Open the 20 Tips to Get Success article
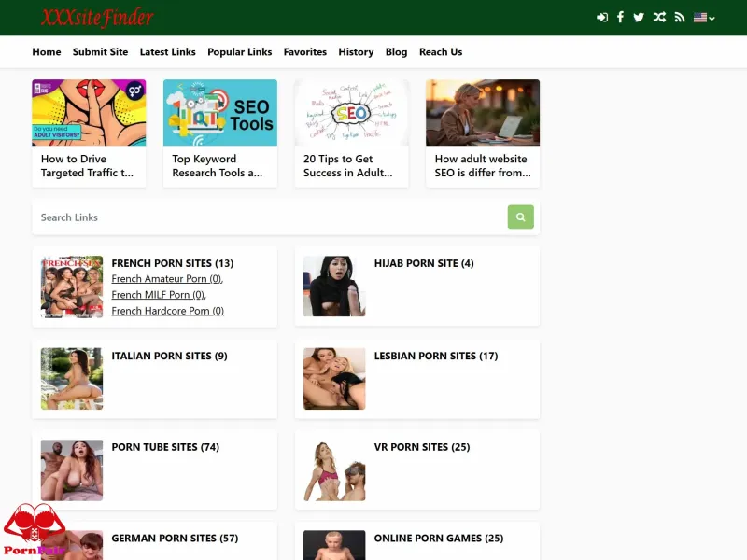The height and width of the screenshot is (560, 747). click(x=348, y=166)
